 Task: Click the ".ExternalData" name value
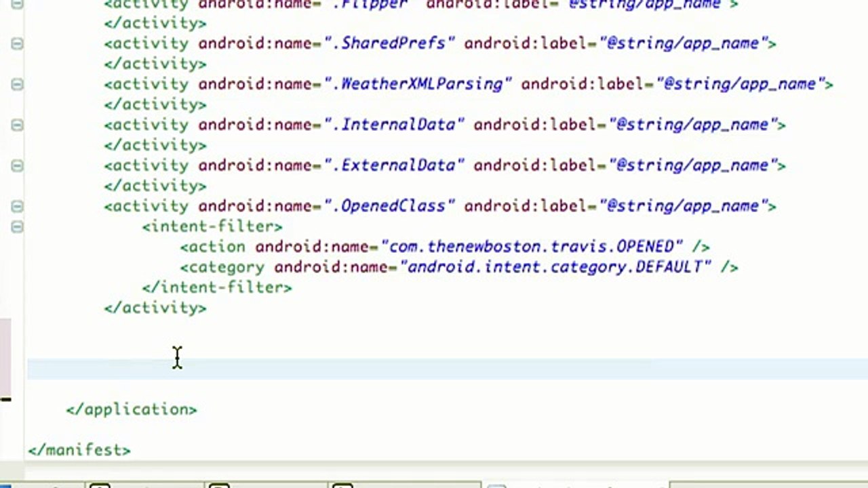point(393,165)
